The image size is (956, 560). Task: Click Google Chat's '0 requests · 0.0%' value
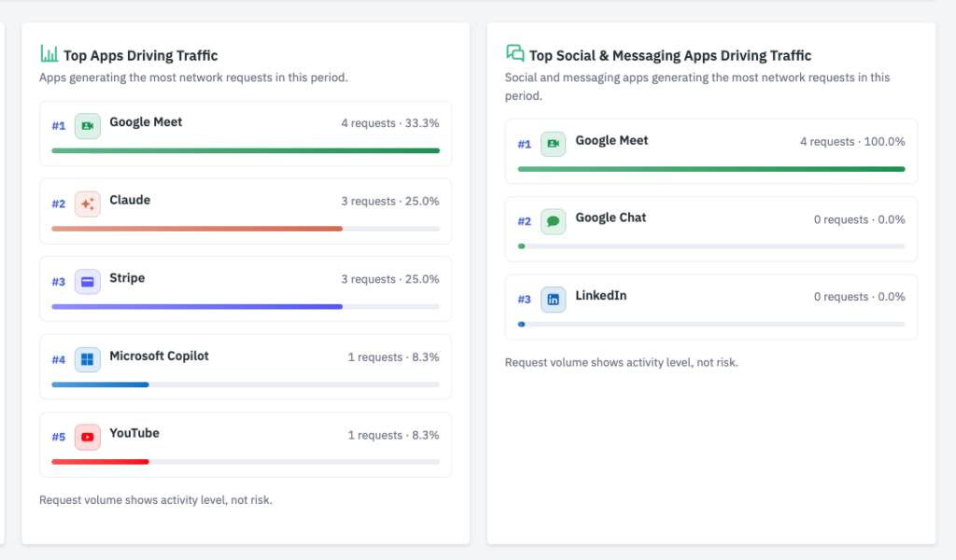tap(860, 219)
